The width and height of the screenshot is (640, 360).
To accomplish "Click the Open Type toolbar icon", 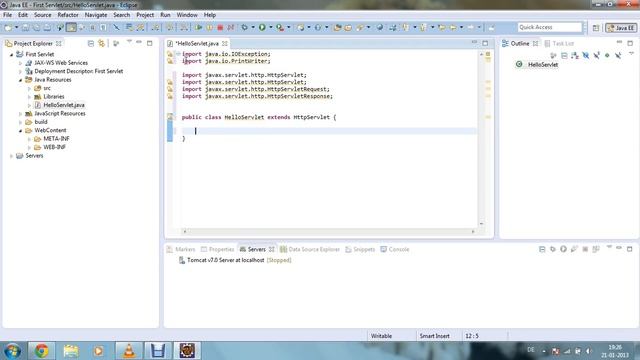I will click(337, 27).
